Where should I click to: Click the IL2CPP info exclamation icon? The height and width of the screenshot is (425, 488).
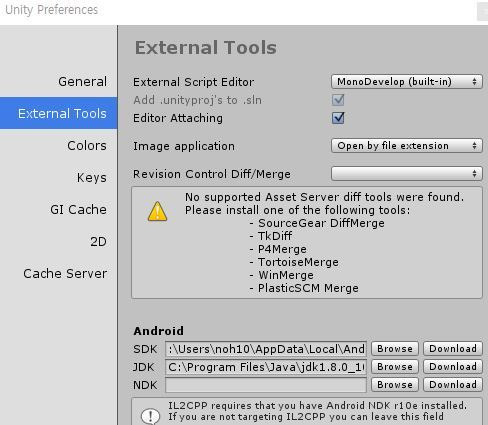(150, 416)
